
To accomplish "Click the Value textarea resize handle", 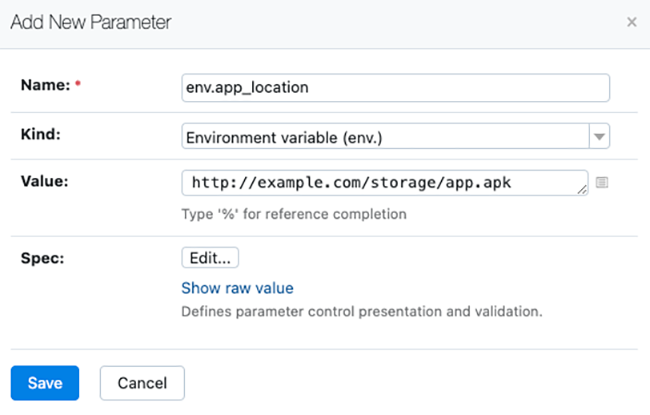I will (582, 189).
